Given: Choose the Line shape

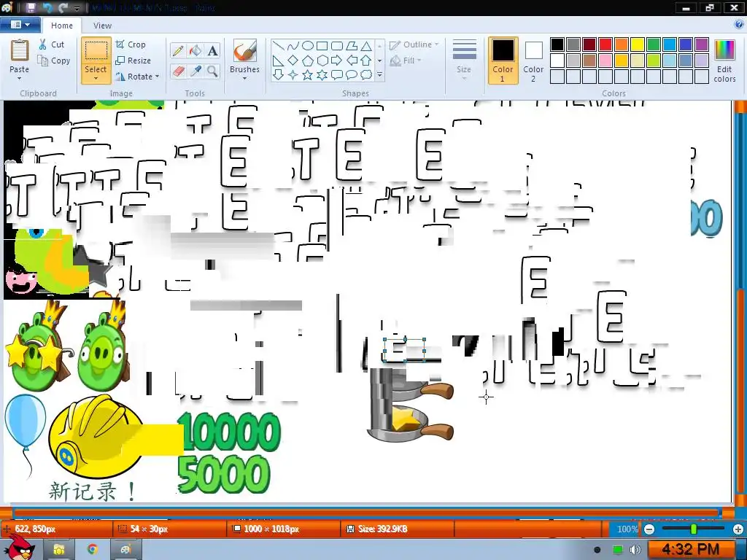Looking at the screenshot, I should point(279,46).
